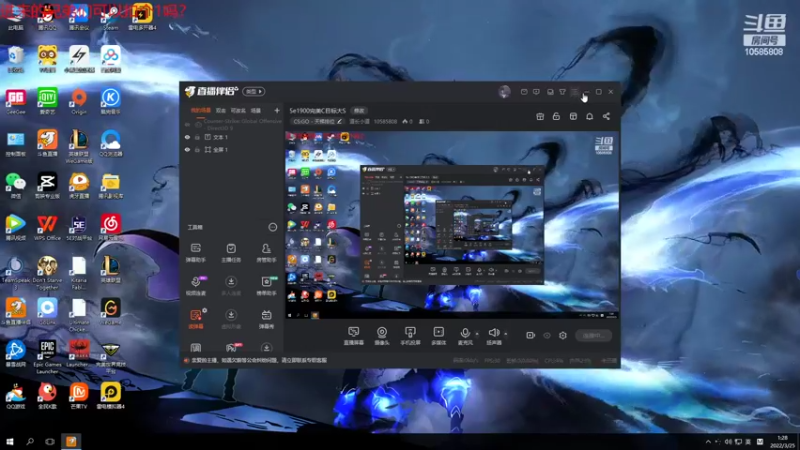Select the Epic Games Launcher desktop shortcut

coord(47,357)
